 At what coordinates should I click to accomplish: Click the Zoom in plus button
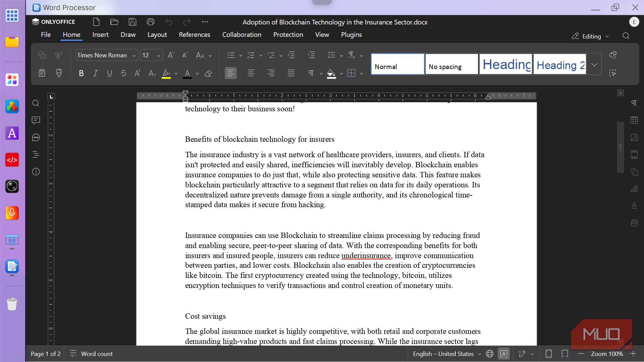[633, 354]
